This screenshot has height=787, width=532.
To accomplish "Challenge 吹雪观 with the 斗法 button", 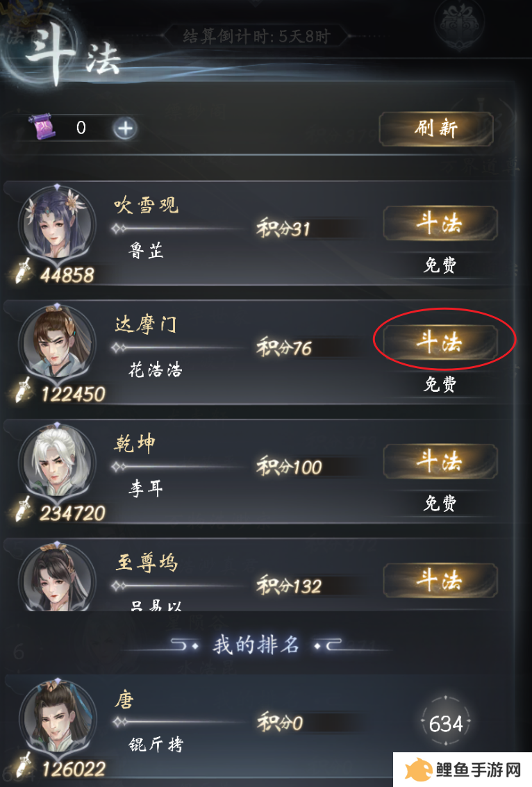I will pos(440,224).
